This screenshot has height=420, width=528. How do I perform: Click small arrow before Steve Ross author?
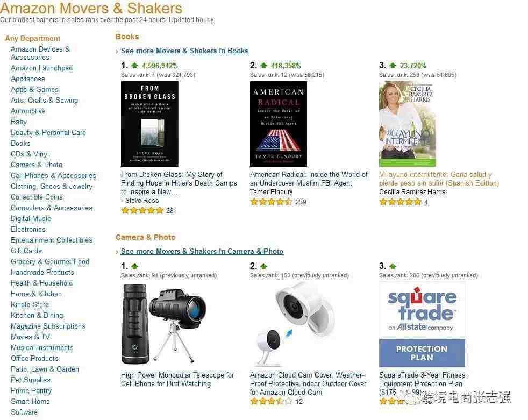(122, 201)
